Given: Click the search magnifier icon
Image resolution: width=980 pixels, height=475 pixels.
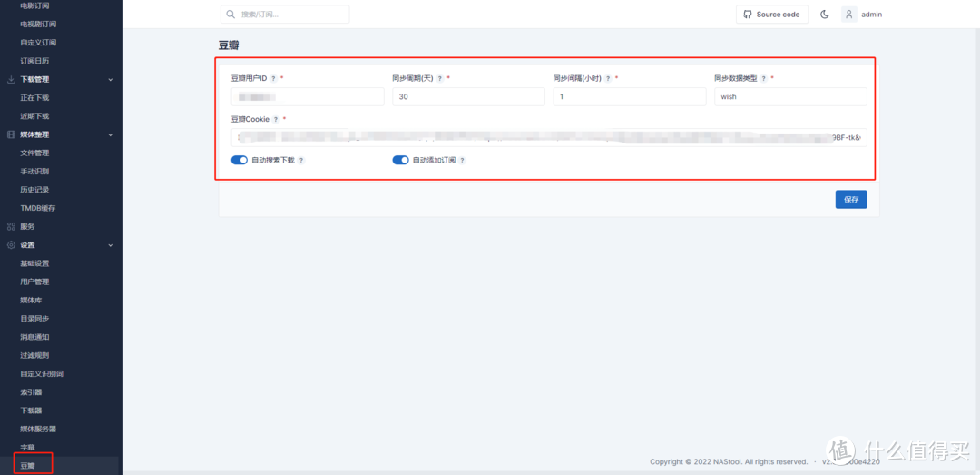Looking at the screenshot, I should tap(230, 15).
